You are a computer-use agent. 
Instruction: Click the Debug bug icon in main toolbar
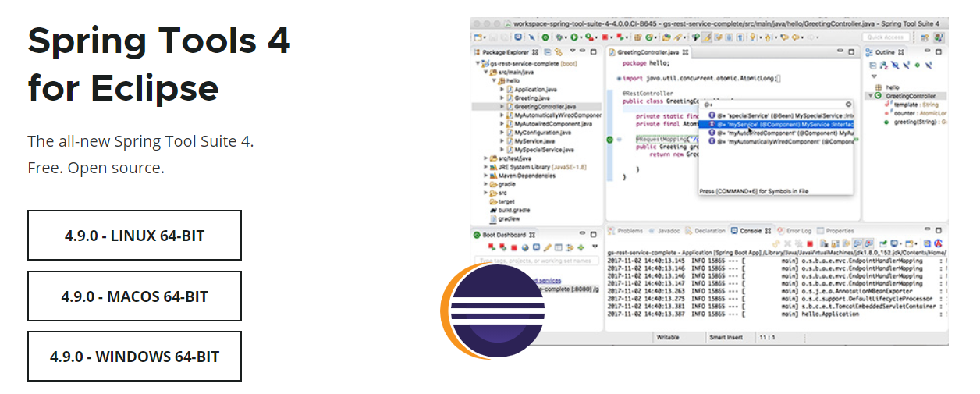pyautogui.click(x=559, y=37)
